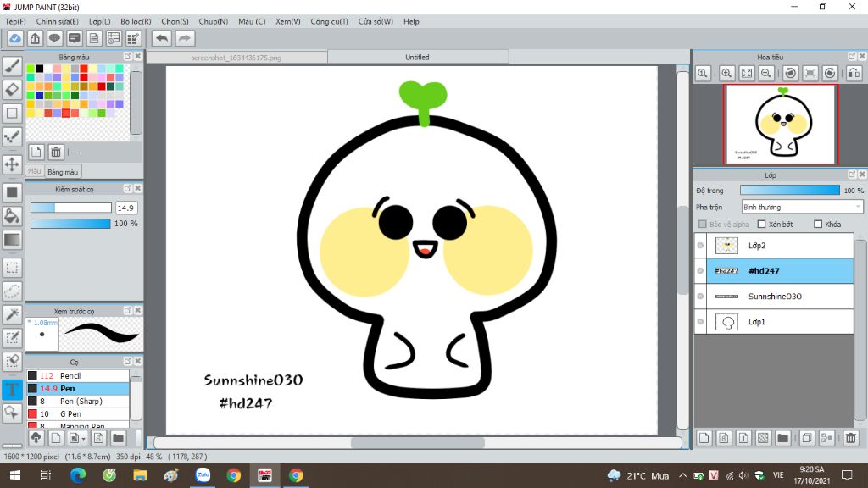Hide the Sunnshine030 layer
The width and height of the screenshot is (868, 488).
(700, 296)
